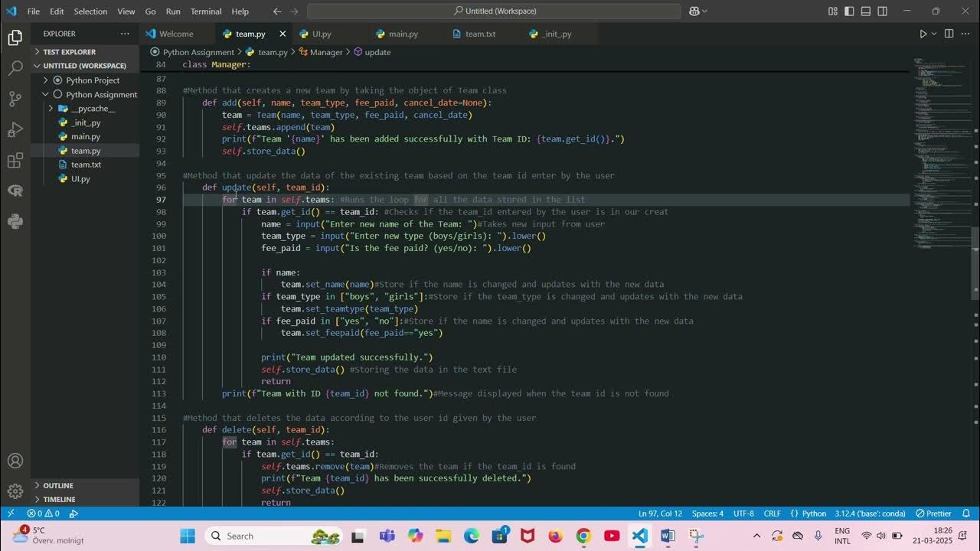Open the remote window indicator in status bar
980x551 pixels.
pyautogui.click(x=11, y=514)
